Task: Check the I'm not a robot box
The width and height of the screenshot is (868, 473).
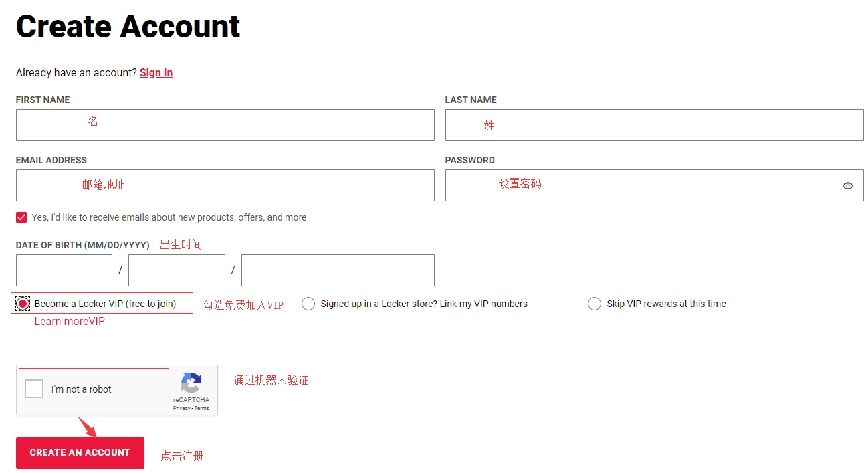Action: pyautogui.click(x=34, y=389)
